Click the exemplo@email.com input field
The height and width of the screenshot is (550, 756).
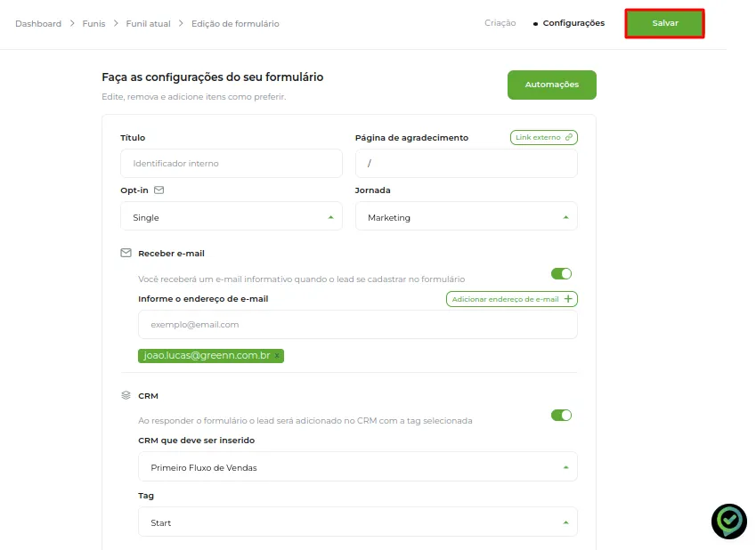(x=358, y=325)
